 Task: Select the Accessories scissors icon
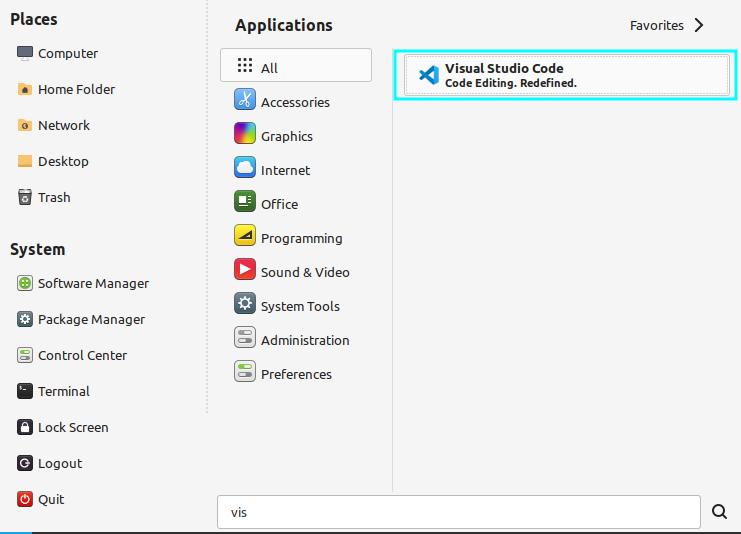coord(245,100)
